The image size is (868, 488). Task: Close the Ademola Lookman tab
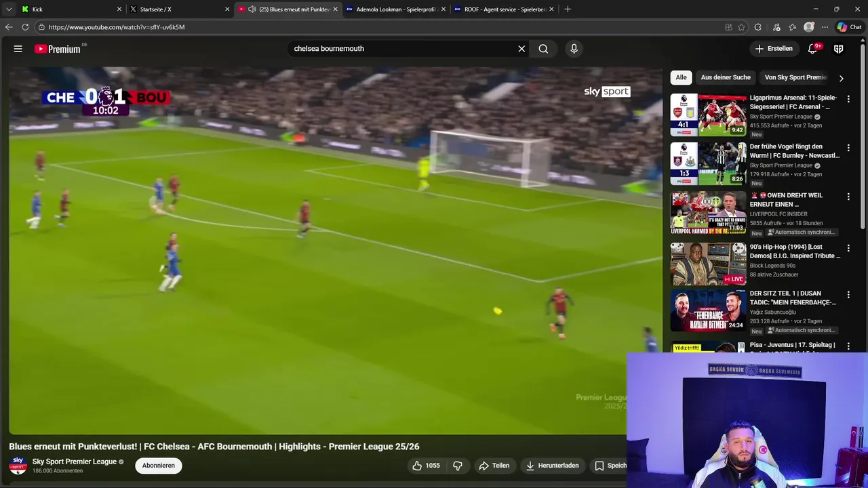coord(443,9)
